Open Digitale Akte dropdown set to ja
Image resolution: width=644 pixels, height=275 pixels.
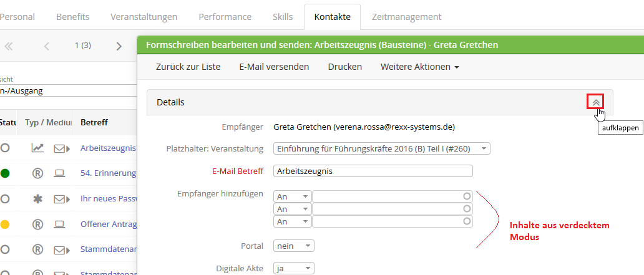click(x=294, y=268)
